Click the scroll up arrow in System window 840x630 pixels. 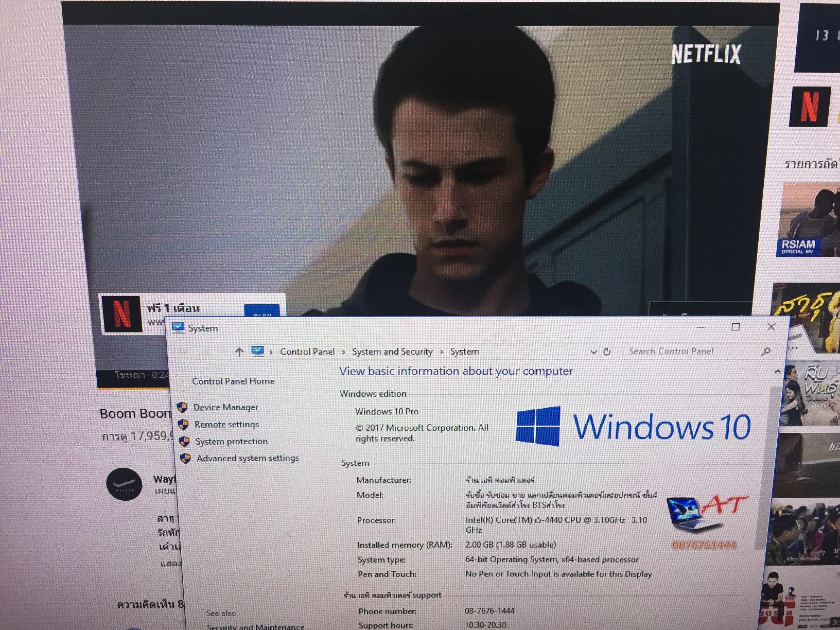pyautogui.click(x=777, y=371)
